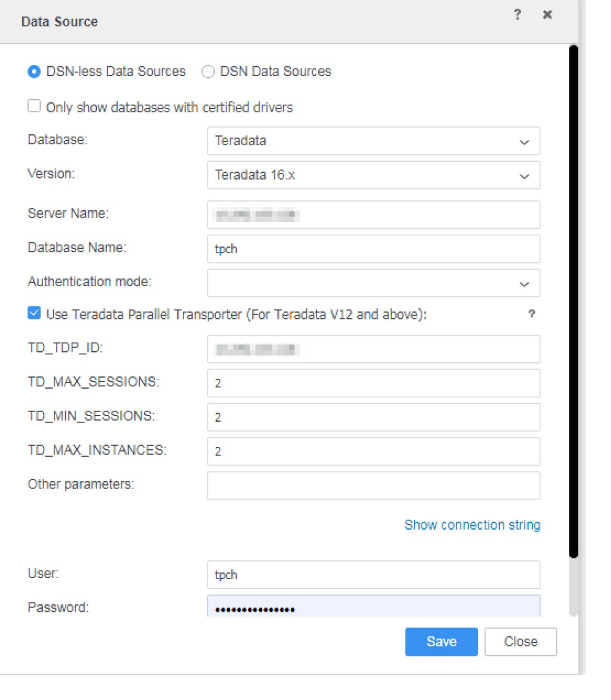Image resolution: width=611 pixels, height=700 pixels.
Task: Open the Version dropdown showing Teradata 16.x
Action: (374, 175)
